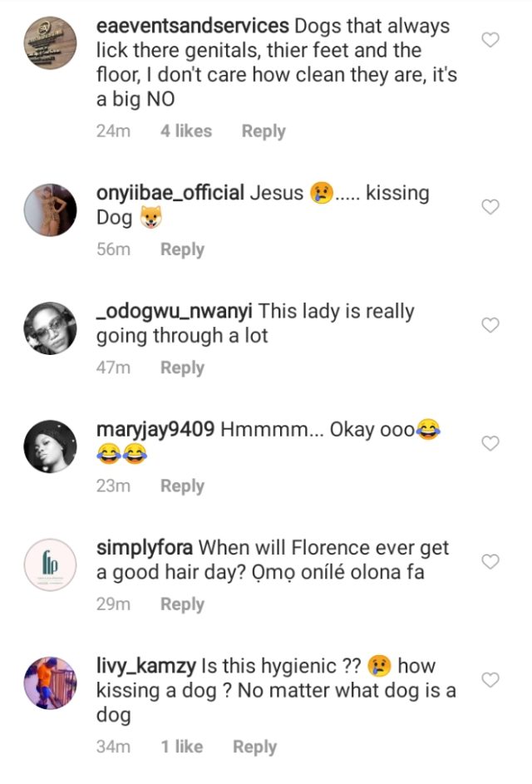View the 4 likes count

coord(186,131)
